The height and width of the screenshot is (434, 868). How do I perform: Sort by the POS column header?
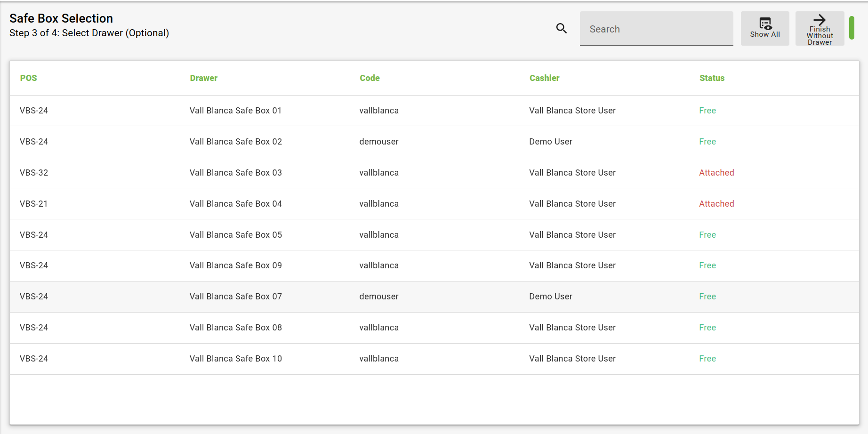point(28,78)
